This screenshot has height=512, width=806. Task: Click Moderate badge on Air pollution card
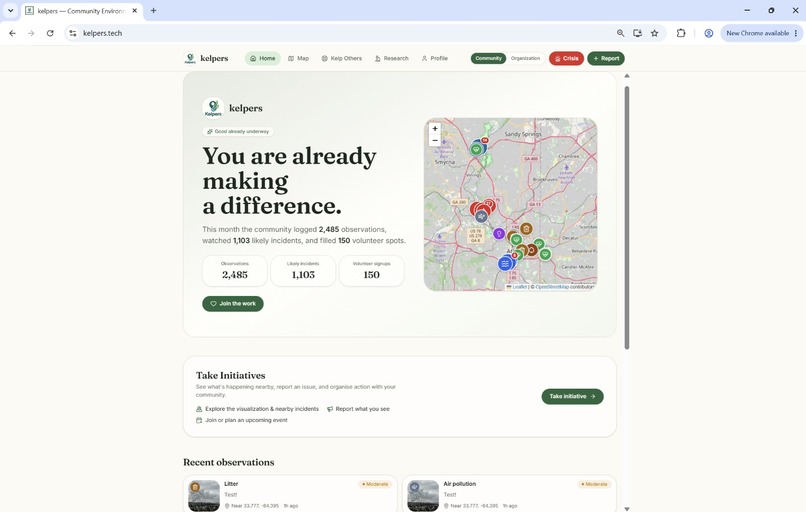(594, 484)
